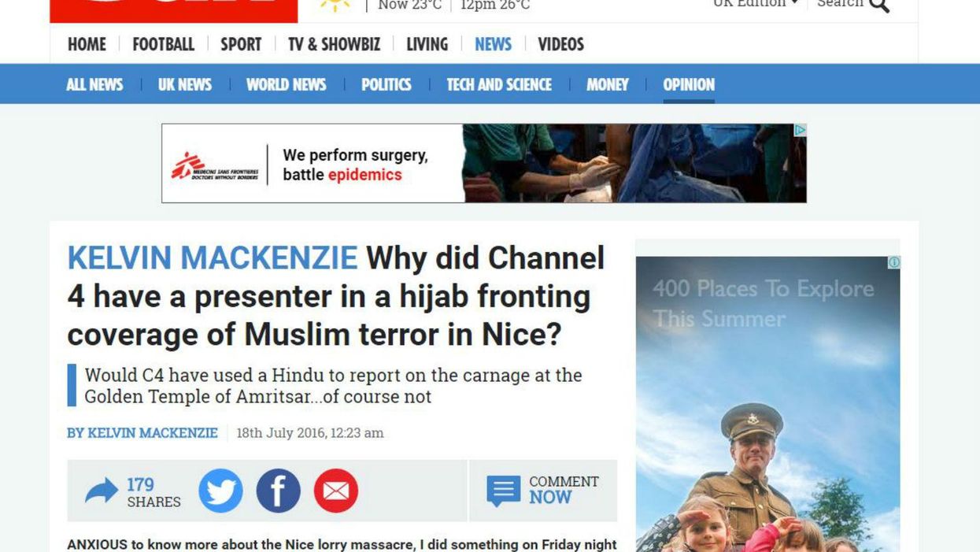Click the comment speech bubble icon

click(503, 491)
